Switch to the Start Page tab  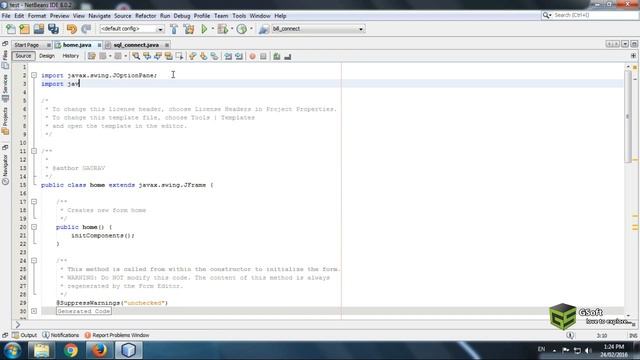coord(27,45)
